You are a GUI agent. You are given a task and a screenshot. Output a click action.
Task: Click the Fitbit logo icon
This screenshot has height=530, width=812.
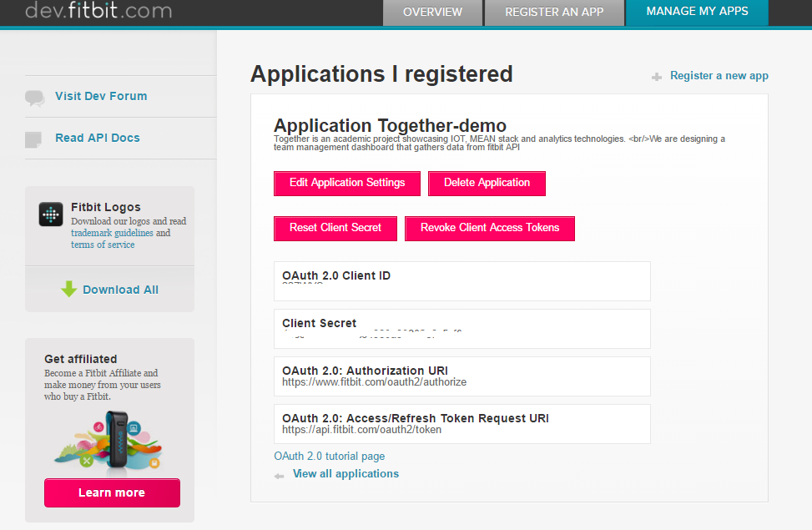tap(51, 215)
